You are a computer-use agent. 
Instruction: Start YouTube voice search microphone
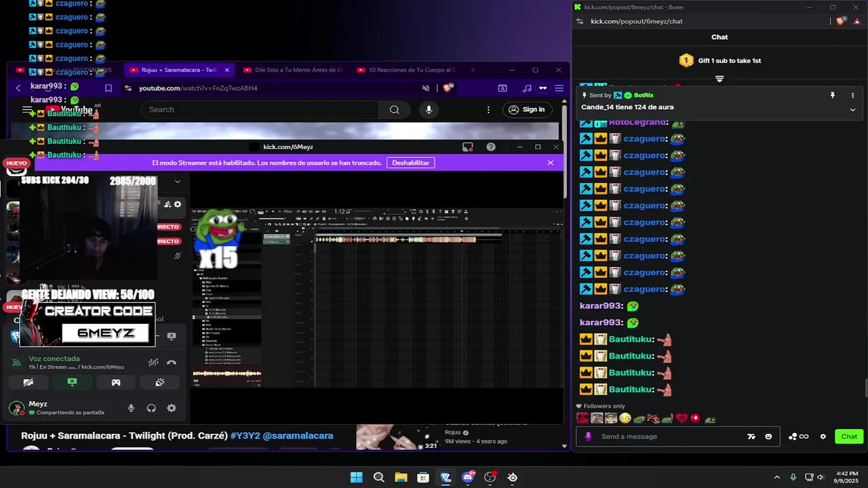pos(429,110)
